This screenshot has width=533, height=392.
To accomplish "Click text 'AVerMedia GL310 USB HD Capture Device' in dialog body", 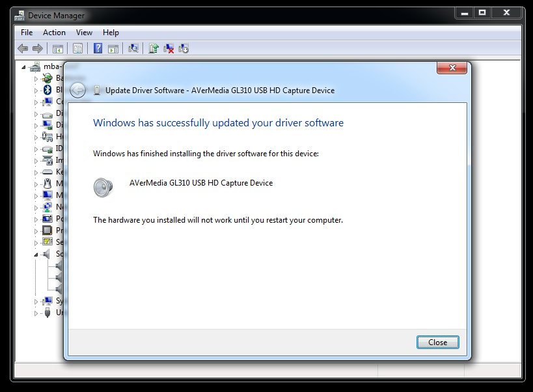I will click(x=201, y=183).
